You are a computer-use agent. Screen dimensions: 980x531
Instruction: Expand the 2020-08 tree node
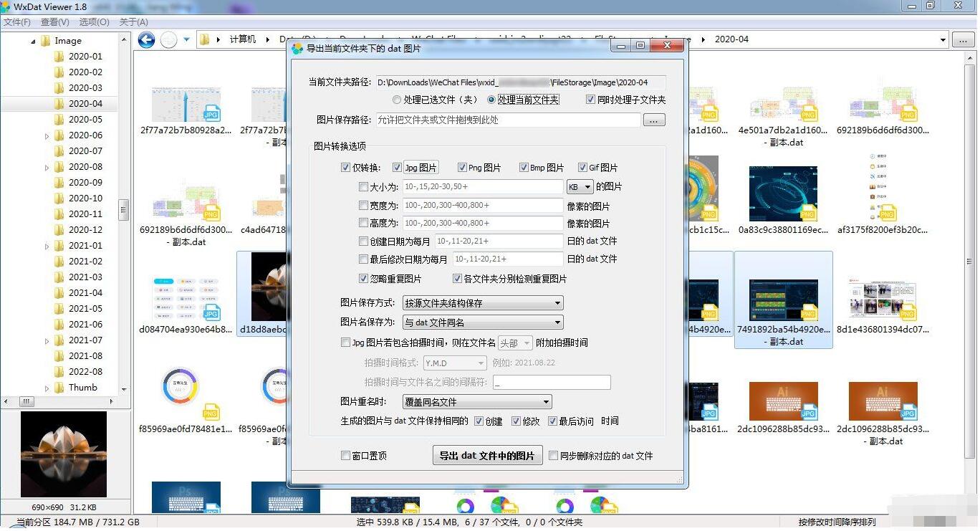point(47,167)
